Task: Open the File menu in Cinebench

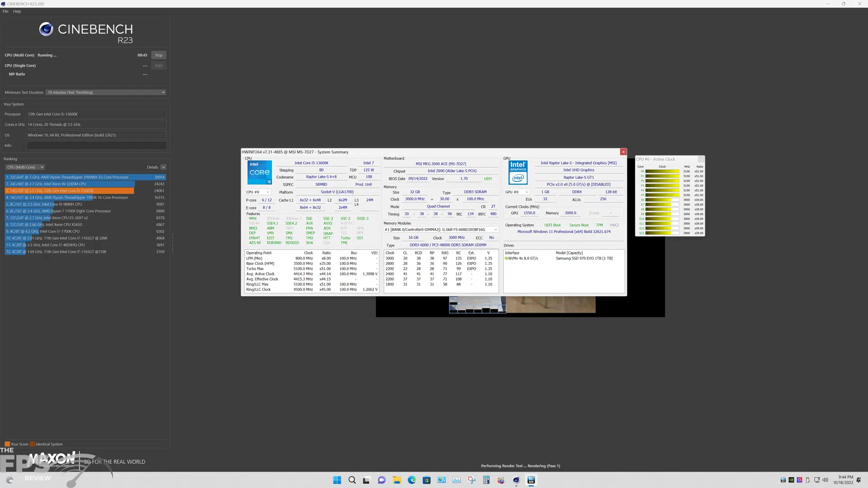Action: pyautogui.click(x=5, y=11)
